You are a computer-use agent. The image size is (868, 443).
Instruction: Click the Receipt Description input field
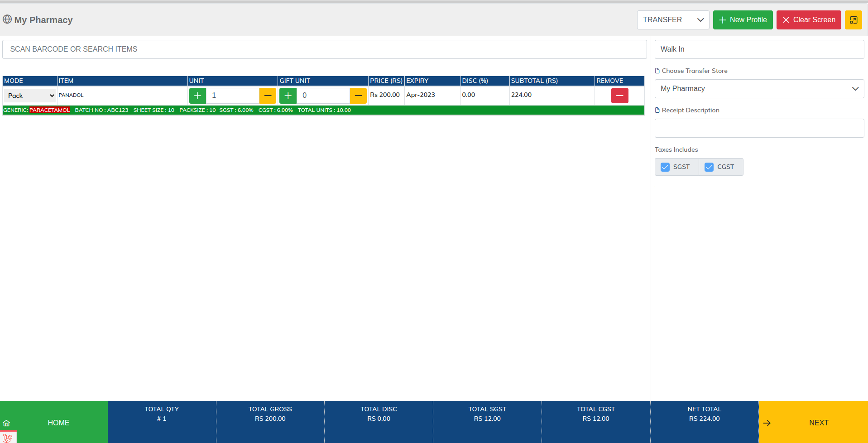coord(759,128)
